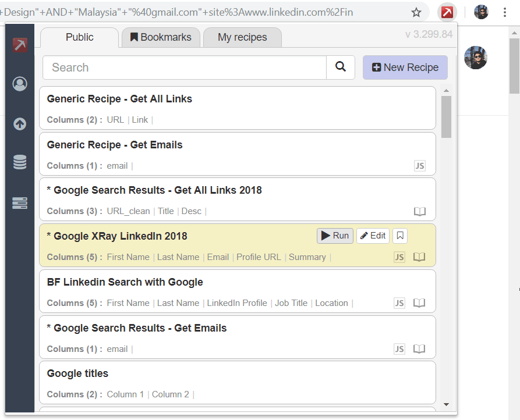Click the book icon on Google Search Results Get Emails

tap(419, 348)
